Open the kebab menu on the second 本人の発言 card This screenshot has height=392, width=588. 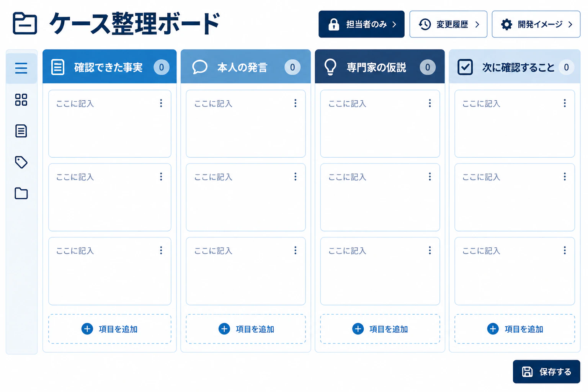tap(296, 176)
